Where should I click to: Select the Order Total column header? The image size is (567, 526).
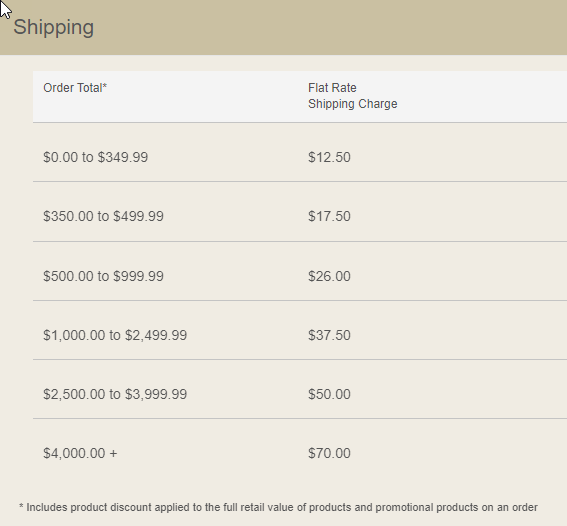click(75, 88)
